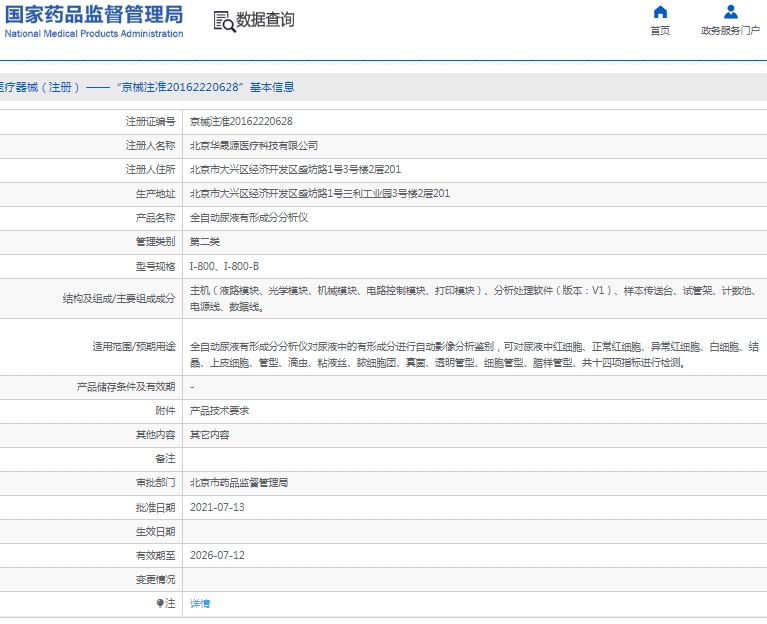Click the page title ending in 基本信息

147,88
